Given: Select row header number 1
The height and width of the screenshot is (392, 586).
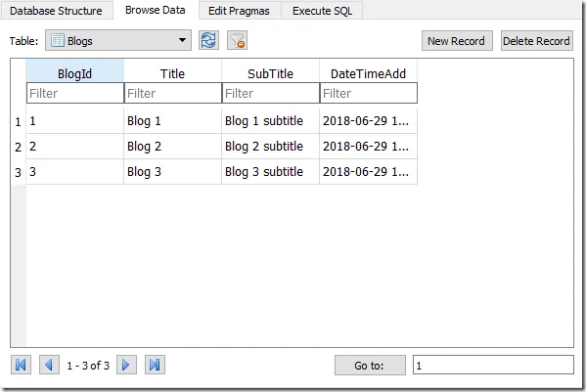Looking at the screenshot, I should pos(18,121).
